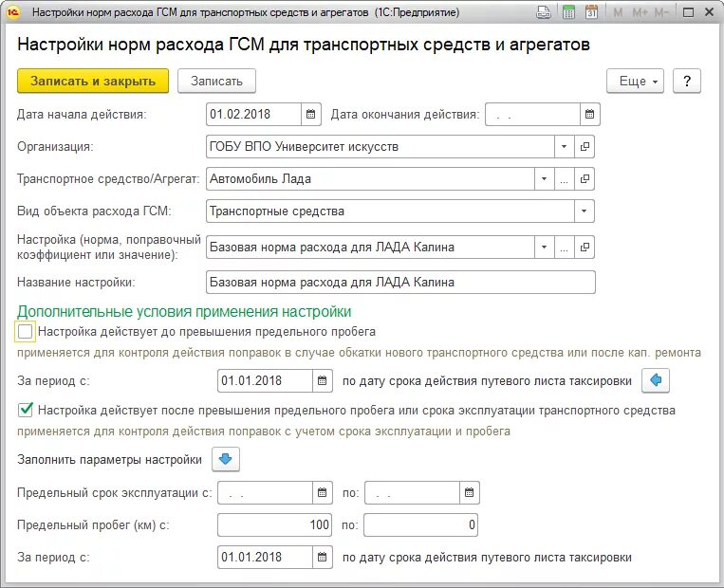Image resolution: width=724 pixels, height=588 pixels.
Task: Click Вид объекта field Транспортные средства
Action: [391, 211]
